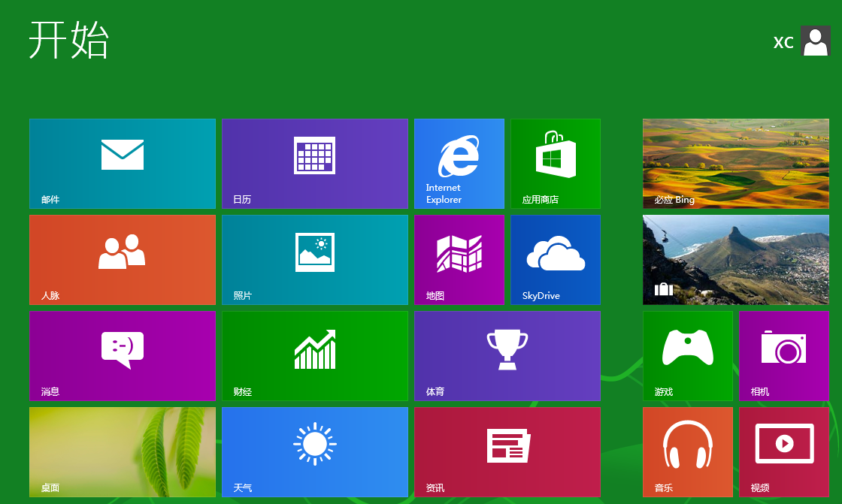Screen dimensions: 842x504
Task: Start the Messaging (消息) app
Action: 123,355
